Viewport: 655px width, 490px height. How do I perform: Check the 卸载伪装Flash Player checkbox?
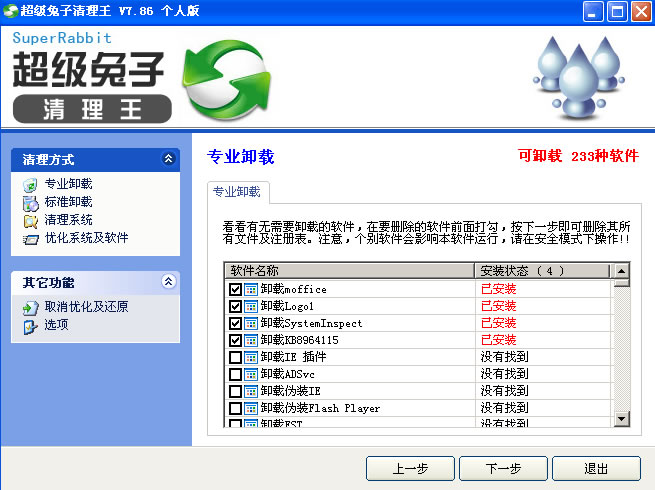pos(235,408)
